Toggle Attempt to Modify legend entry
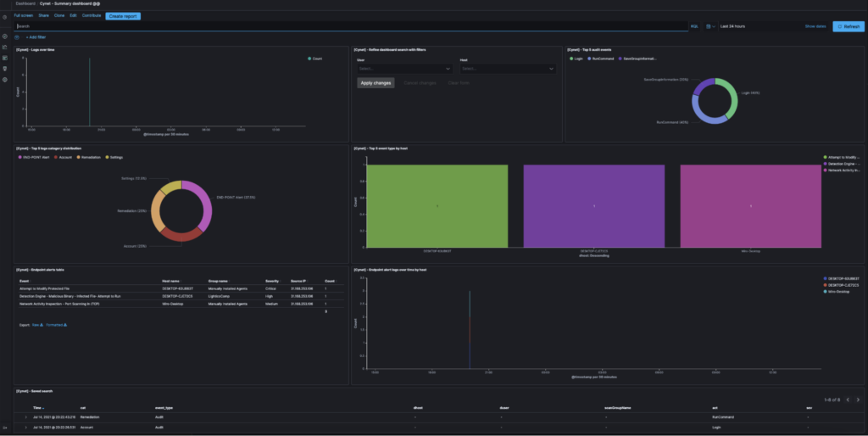The width and height of the screenshot is (868, 436). [842, 157]
